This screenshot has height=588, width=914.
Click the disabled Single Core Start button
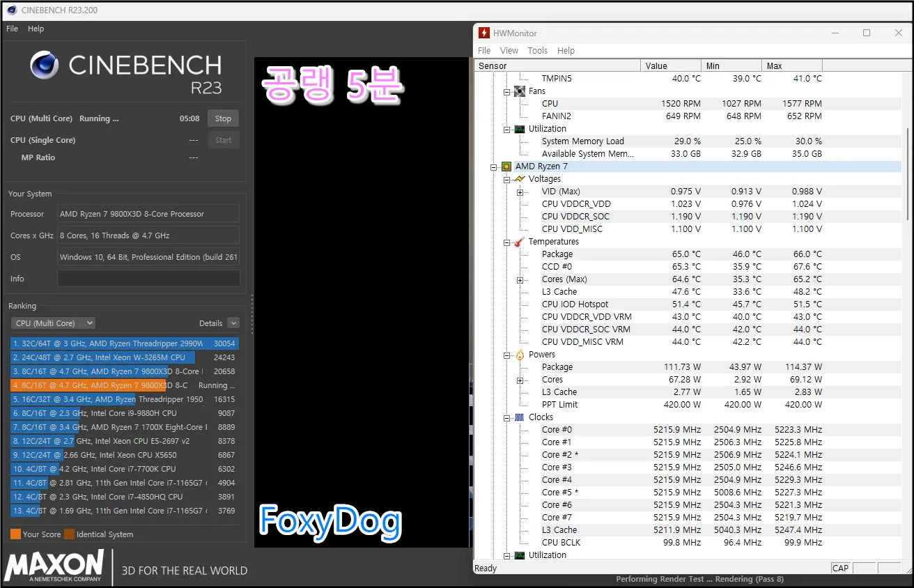[x=223, y=140]
